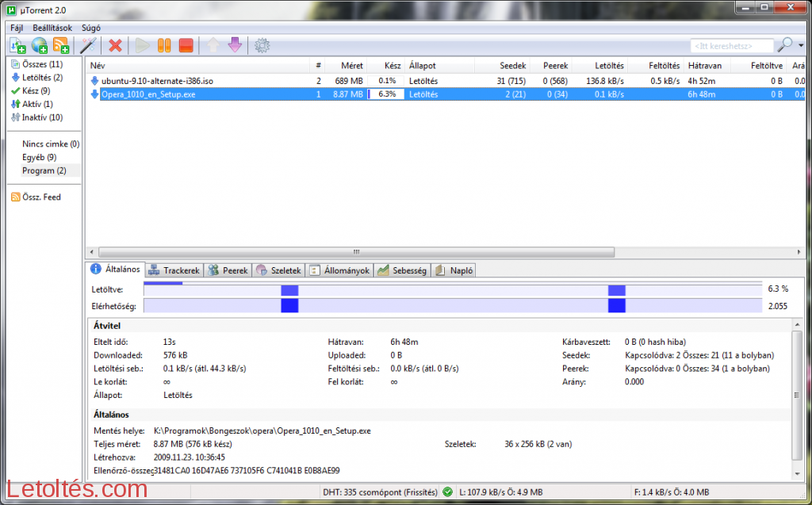Select Aktív (1) category

click(x=32, y=104)
